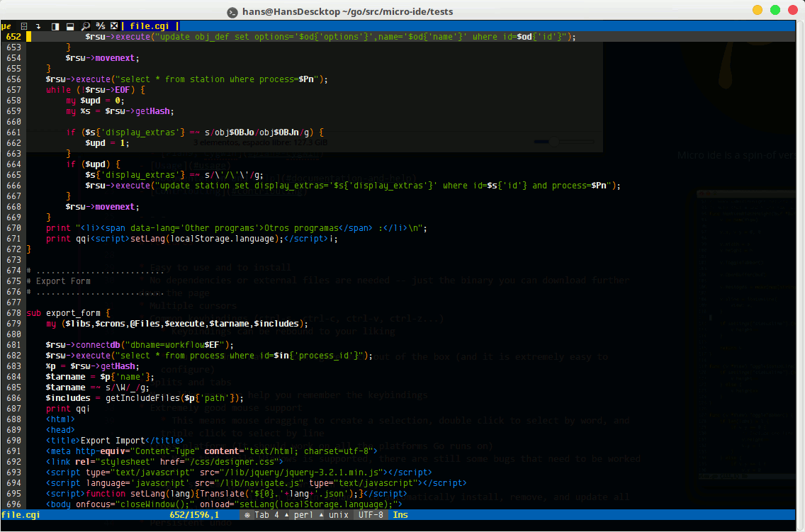Click the navigate.js script line
The image size is (805, 532).
coord(257,483)
